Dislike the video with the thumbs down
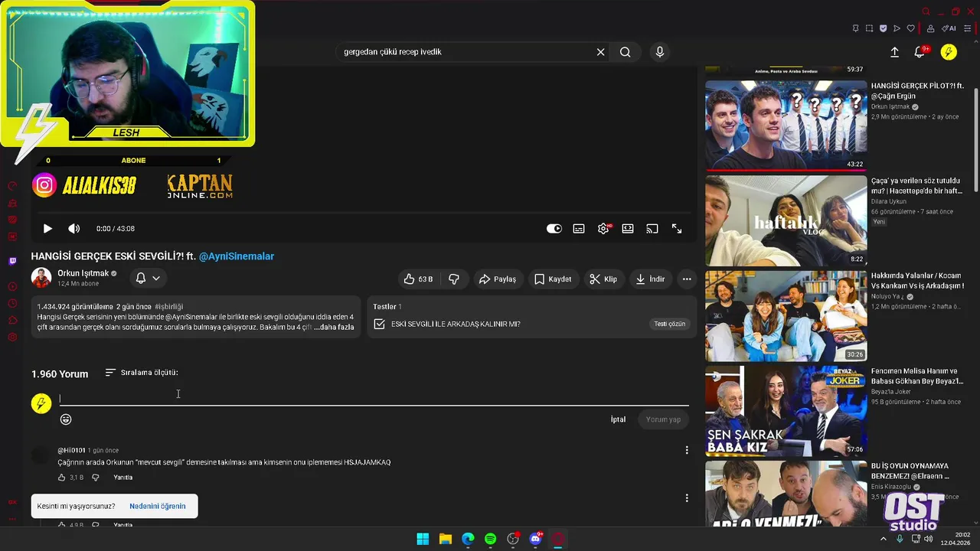The height and width of the screenshot is (551, 980). pyautogui.click(x=454, y=279)
